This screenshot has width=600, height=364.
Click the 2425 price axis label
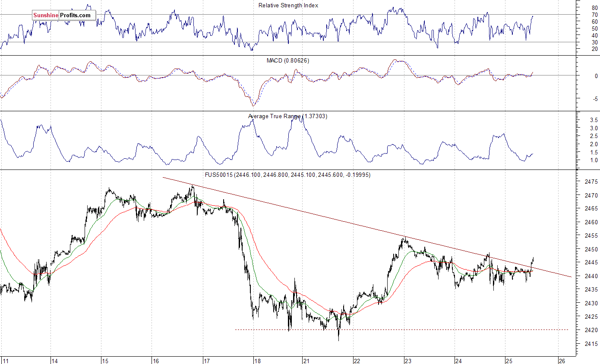(x=591, y=317)
